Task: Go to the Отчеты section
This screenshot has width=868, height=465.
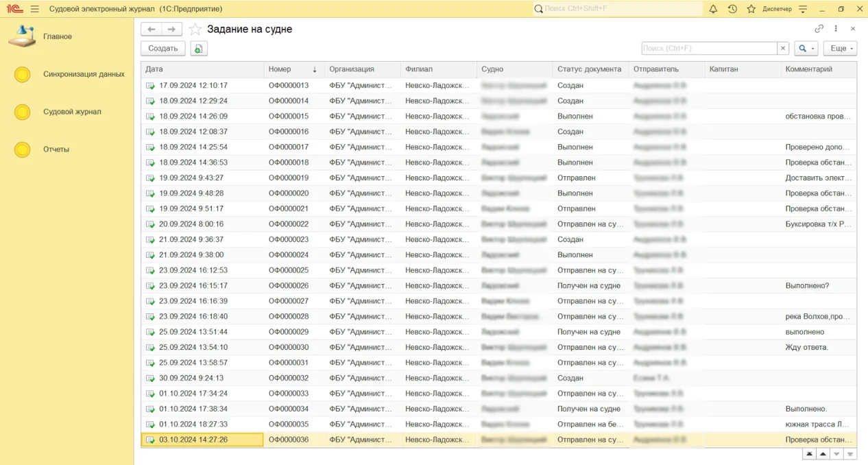Action: 56,150
